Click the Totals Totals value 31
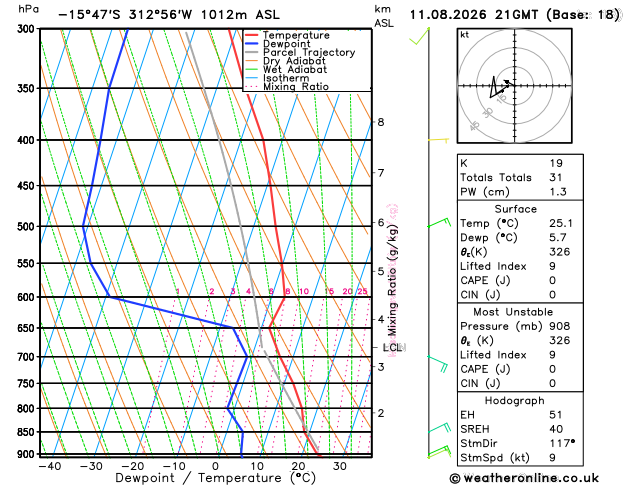This screenshot has width=629, height=486. 556,177
